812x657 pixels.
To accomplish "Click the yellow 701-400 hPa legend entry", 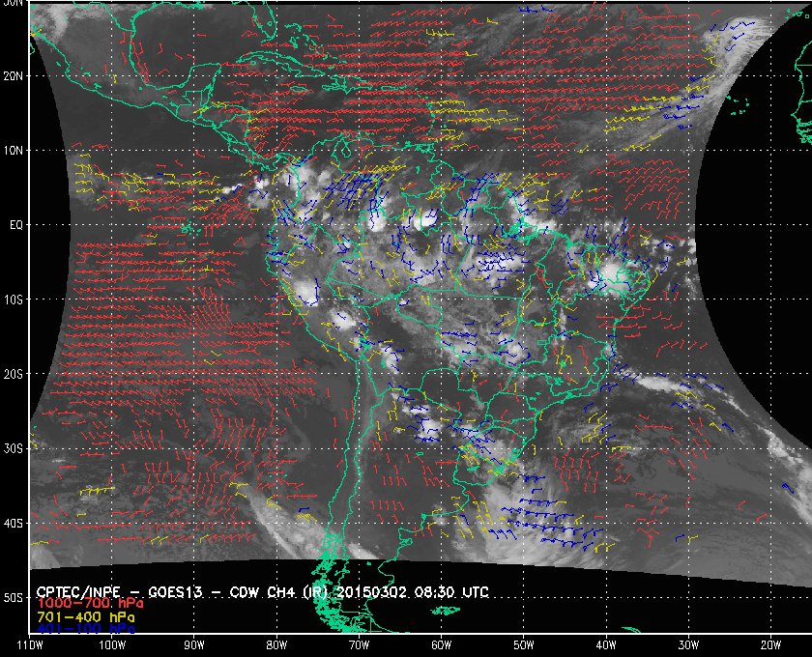I will click(x=86, y=617).
